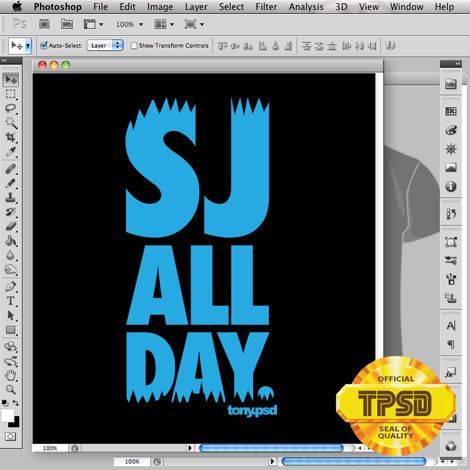Screen dimensions: 470x470
Task: Open the 100% zoom level dropdown
Action: pyautogui.click(x=129, y=24)
